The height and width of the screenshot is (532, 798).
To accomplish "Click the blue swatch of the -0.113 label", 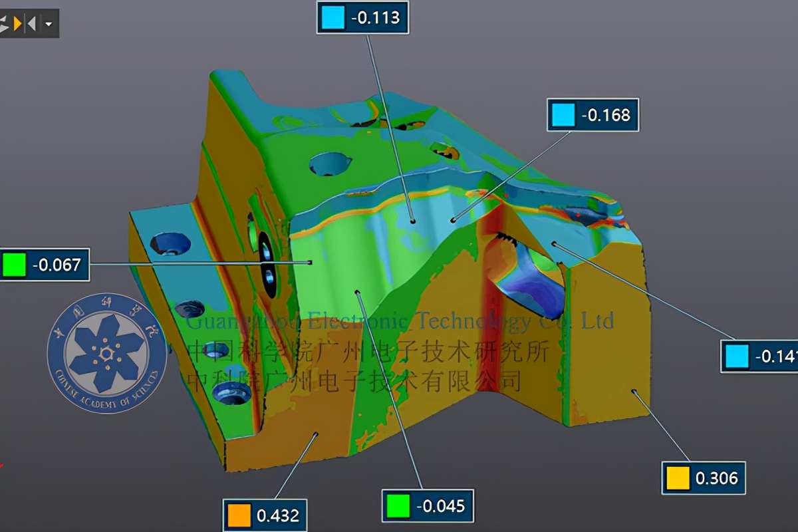I will (332, 17).
